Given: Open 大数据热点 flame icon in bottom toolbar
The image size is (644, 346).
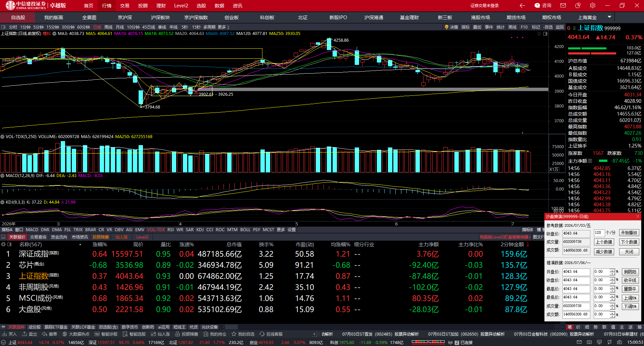Looking at the screenshot, I should (x=65, y=334).
